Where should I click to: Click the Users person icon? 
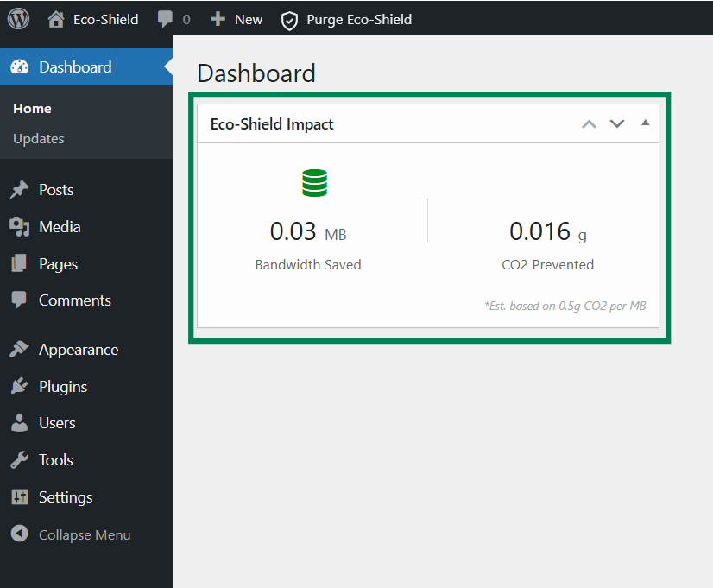tap(19, 422)
